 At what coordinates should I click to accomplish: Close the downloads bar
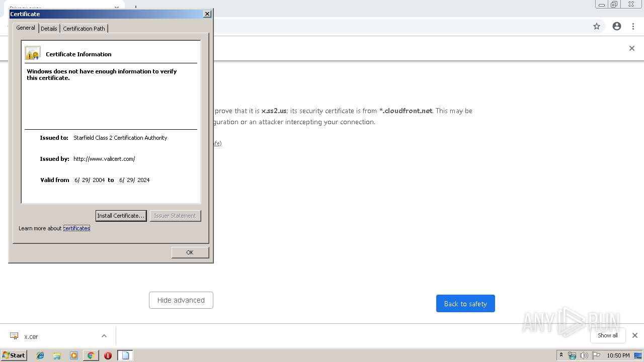tap(635, 335)
